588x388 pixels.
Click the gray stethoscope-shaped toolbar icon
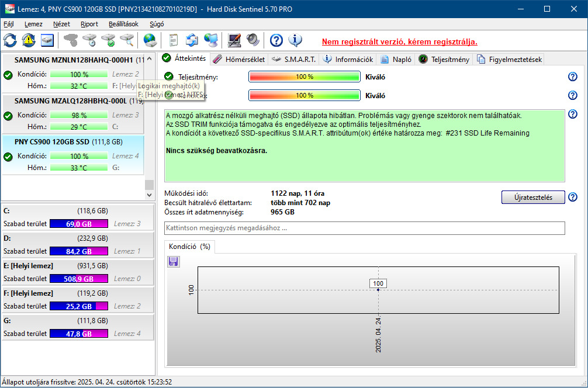(71, 40)
